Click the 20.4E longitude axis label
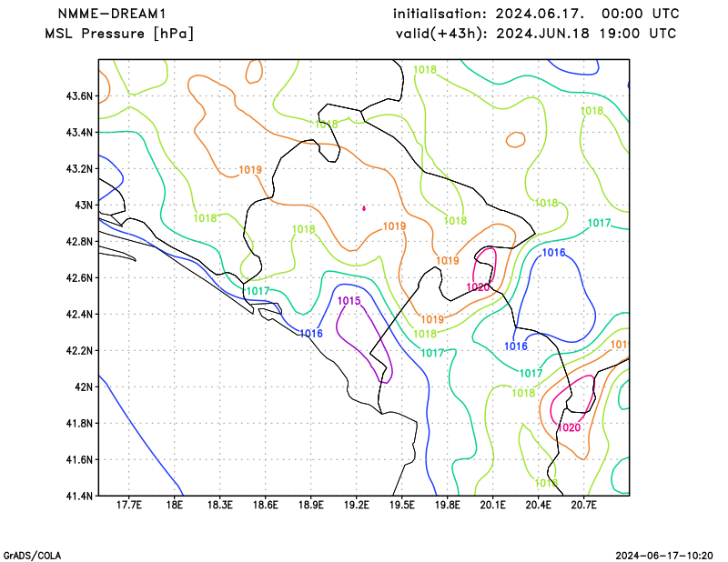728x562 pixels. (x=538, y=505)
